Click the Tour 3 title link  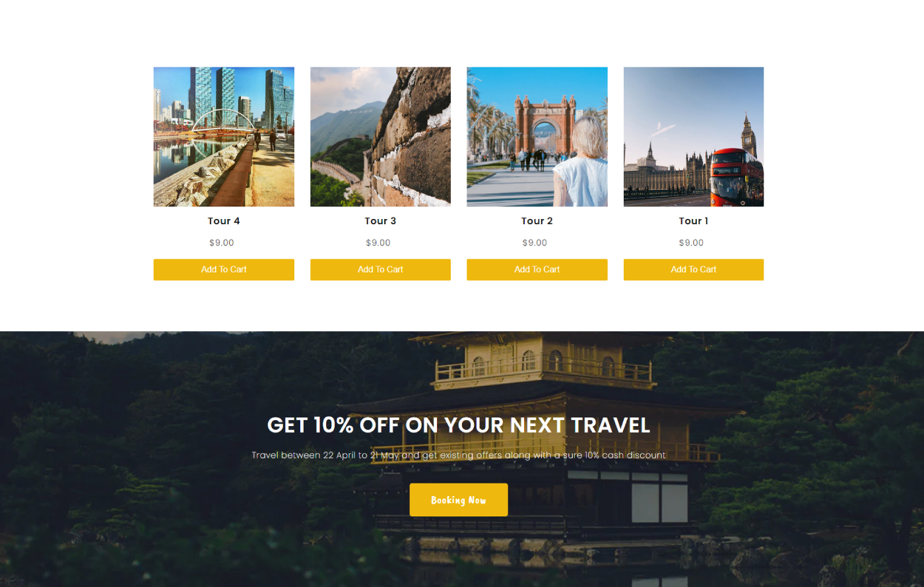(x=380, y=221)
